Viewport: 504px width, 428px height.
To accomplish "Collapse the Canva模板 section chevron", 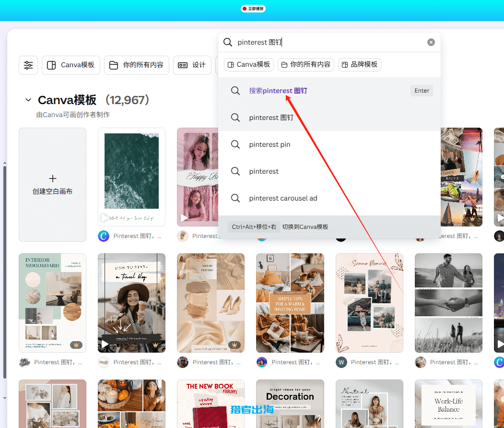I will click(28, 100).
